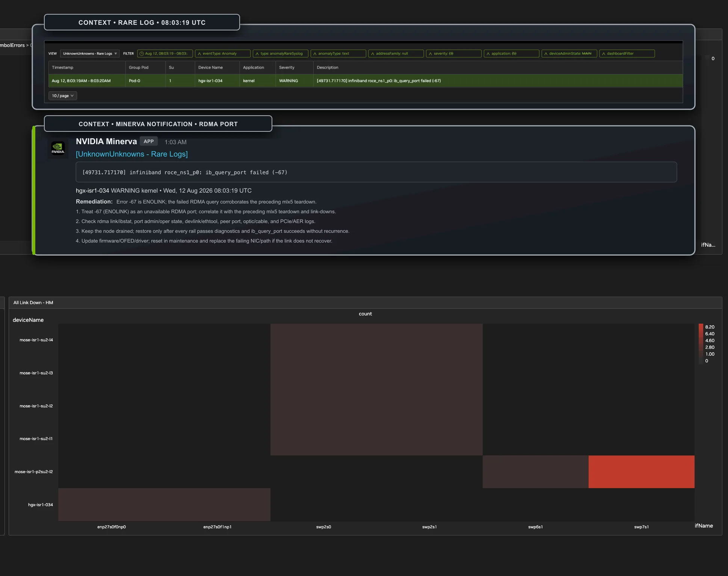Viewport: 728px width, 576px height.
Task: Select the hgx-isr1-034 device name cell
Action: 217,81
